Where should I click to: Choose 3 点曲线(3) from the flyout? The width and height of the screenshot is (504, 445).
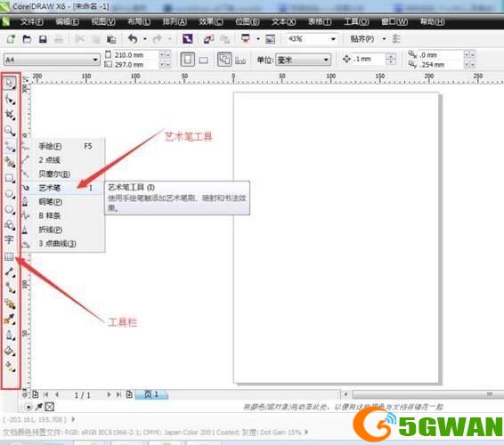click(x=63, y=243)
